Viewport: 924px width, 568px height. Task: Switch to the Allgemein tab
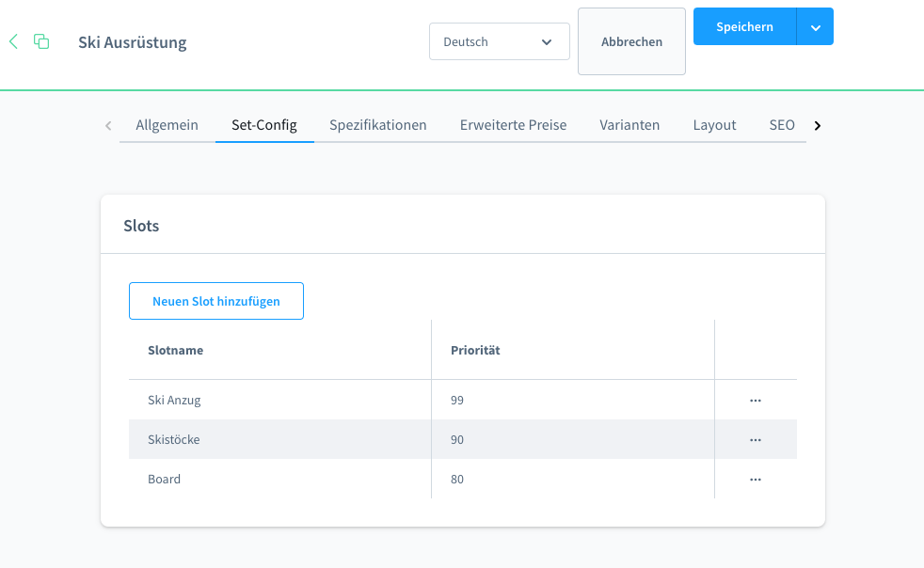tap(167, 125)
